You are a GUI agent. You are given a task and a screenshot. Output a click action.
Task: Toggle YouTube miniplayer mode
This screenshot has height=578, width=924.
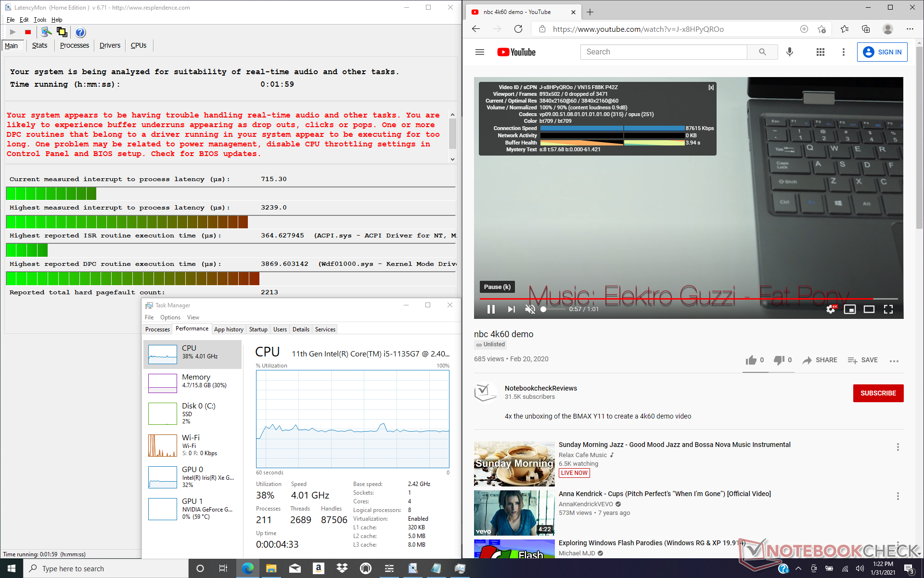point(850,309)
